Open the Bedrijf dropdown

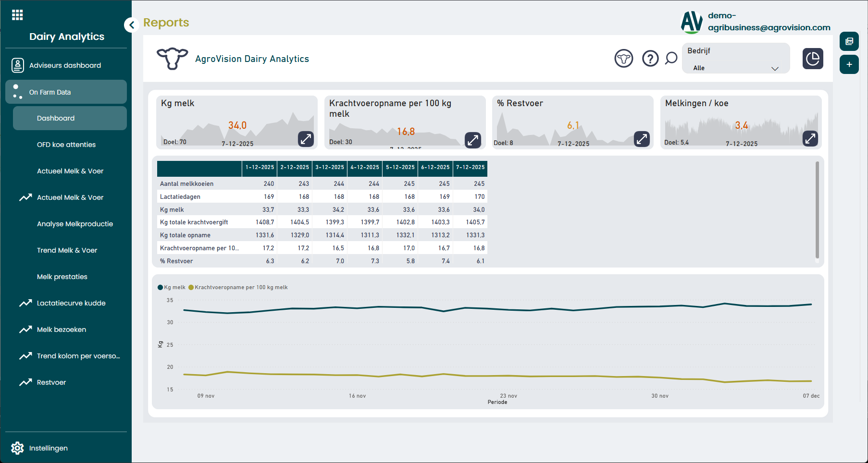coord(735,68)
